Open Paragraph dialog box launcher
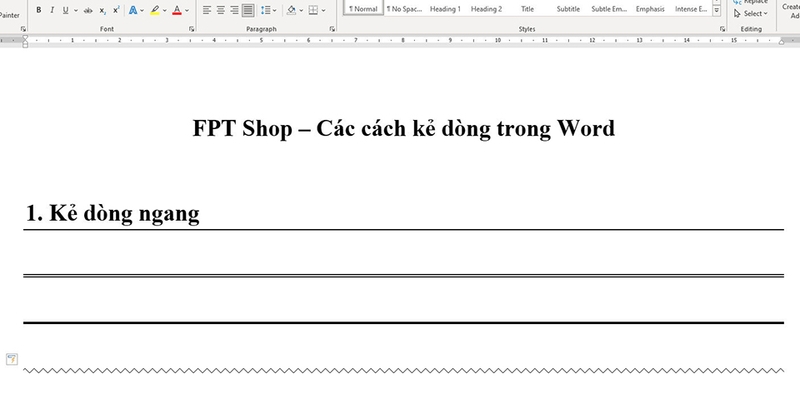 (x=332, y=29)
